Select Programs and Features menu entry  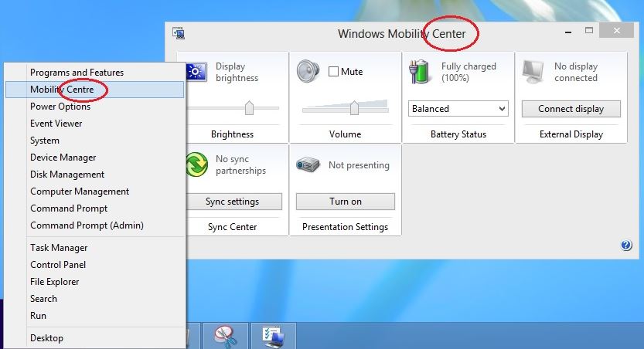click(x=95, y=73)
